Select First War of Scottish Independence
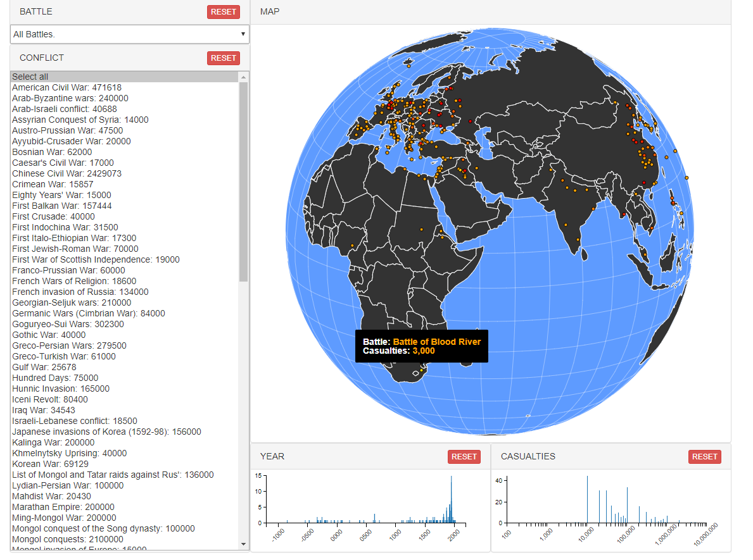This screenshot has height=560, width=753. pyautogui.click(x=124, y=259)
